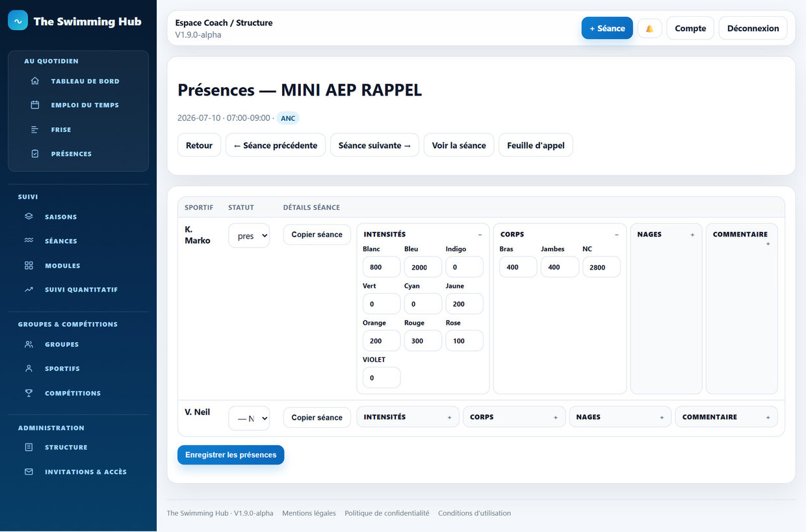Viewport: 806px width, 532px height.
Task: Click the notification bell icon
Action: (649, 29)
